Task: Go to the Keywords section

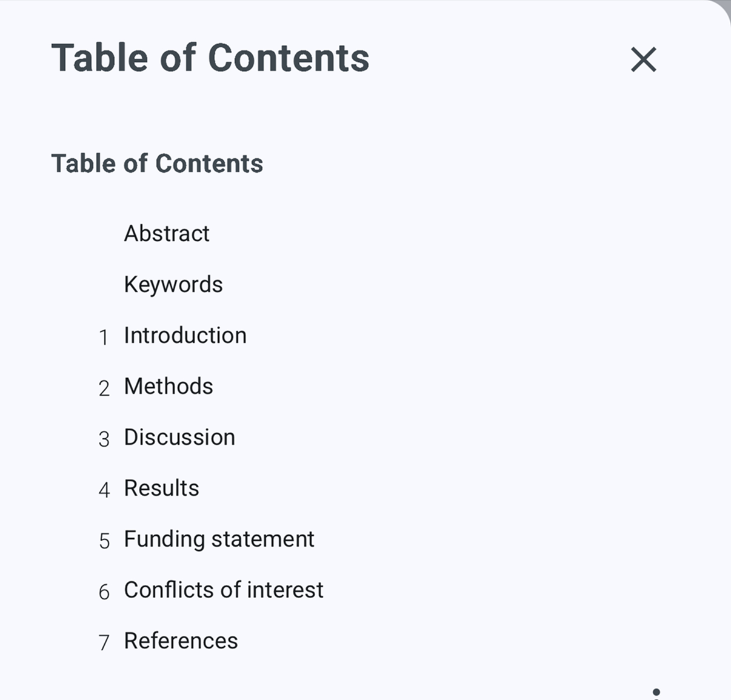Action: coord(173,284)
